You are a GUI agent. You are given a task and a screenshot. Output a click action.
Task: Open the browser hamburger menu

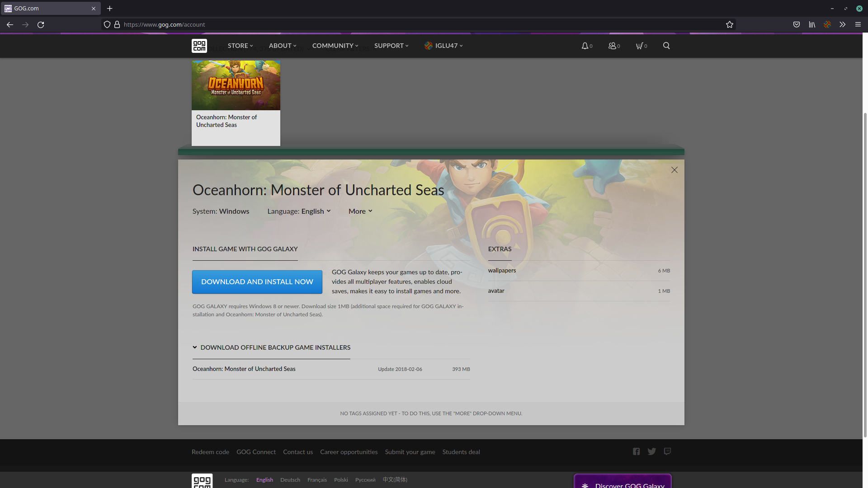tap(858, 25)
